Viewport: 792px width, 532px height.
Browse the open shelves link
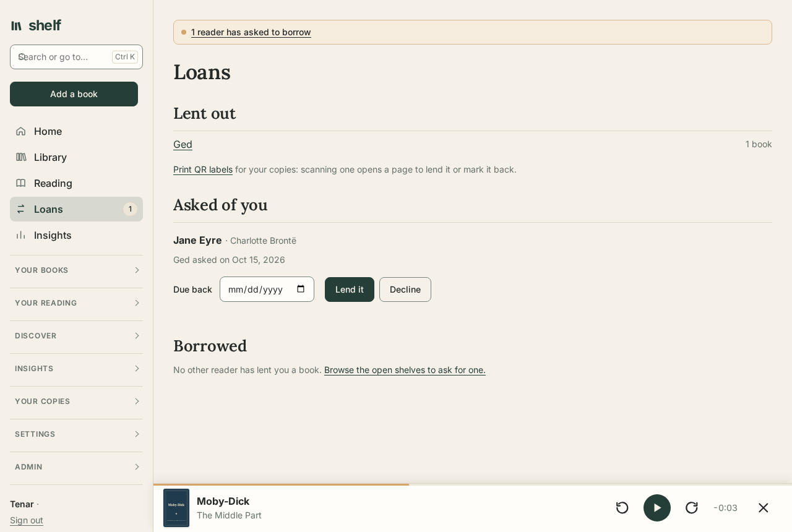point(405,370)
